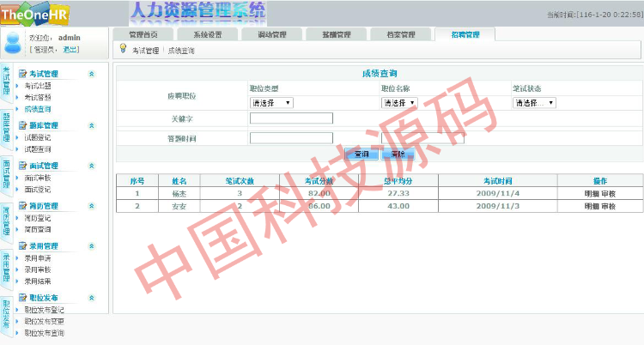Click the TheOneHR logo
The image size is (644, 345).
pyautogui.click(x=34, y=15)
